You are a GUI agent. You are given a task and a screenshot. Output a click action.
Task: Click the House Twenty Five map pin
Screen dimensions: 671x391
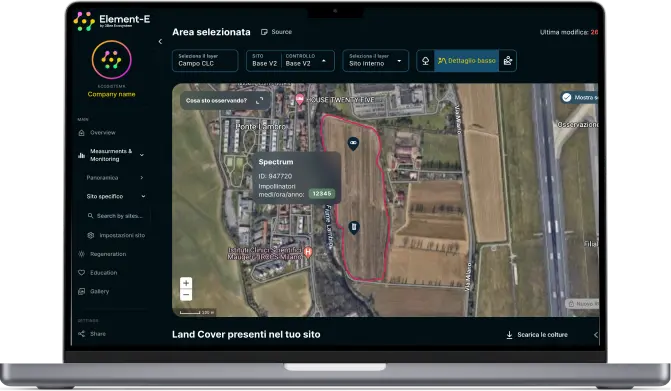[300, 100]
